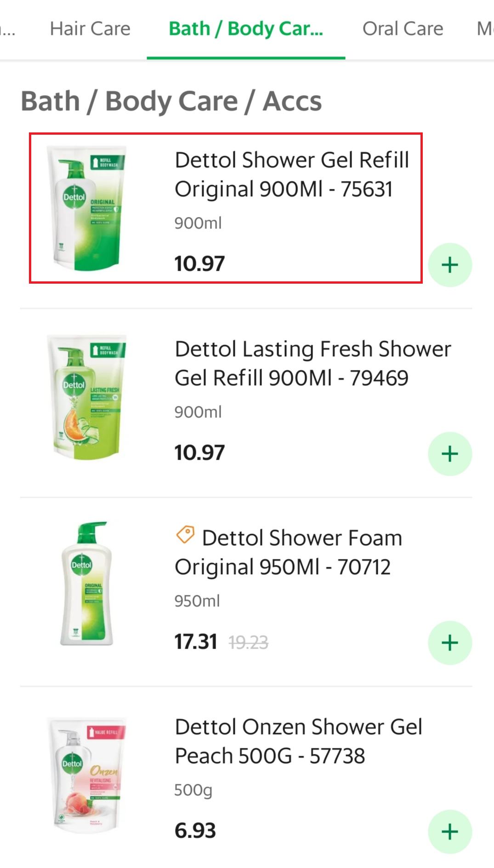View Dettol Lasting Fresh Refill product image
Viewport: 494px width, 868px height.
pyautogui.click(x=86, y=397)
